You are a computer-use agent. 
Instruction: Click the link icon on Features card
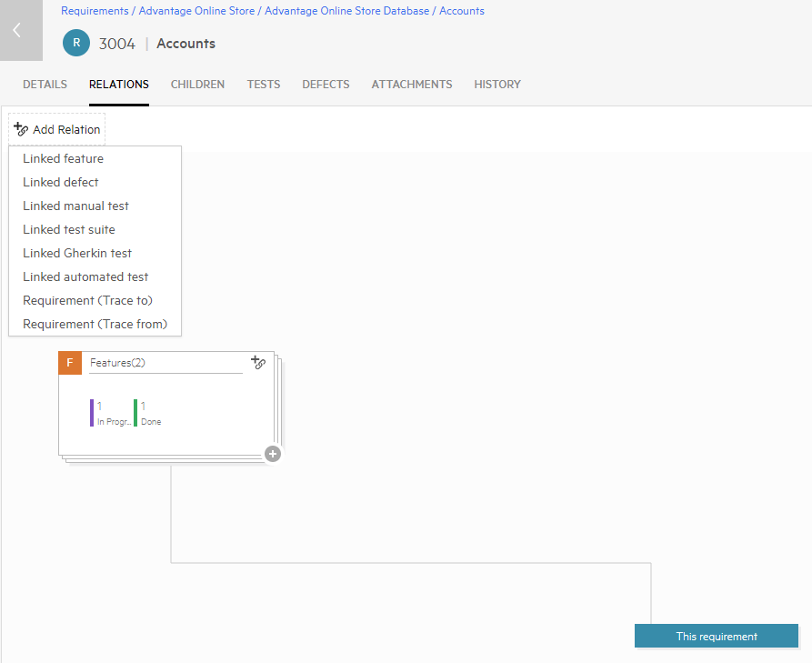(x=258, y=362)
